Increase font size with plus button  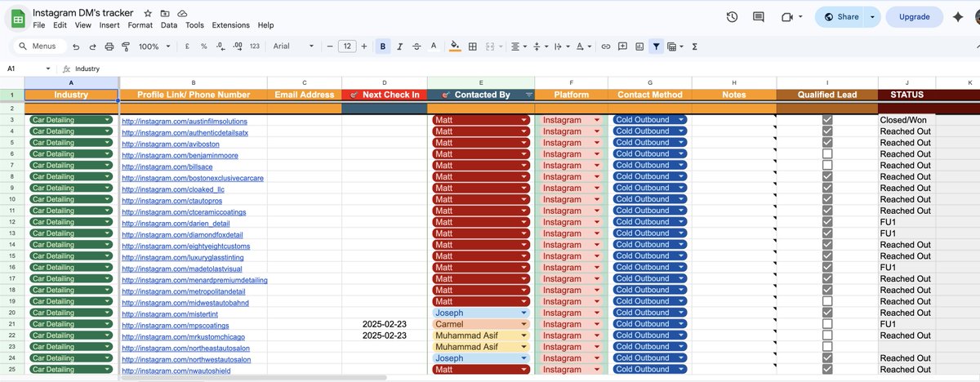pos(364,47)
